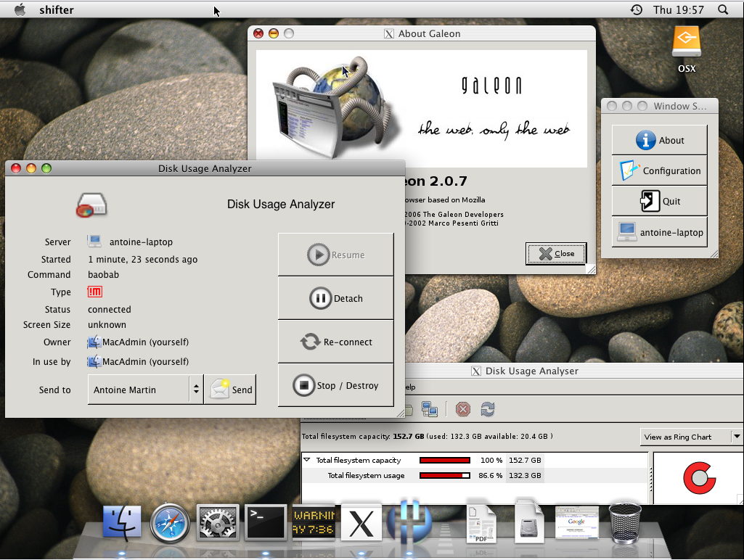Viewport: 744px width, 560px height.
Task: Click the pane divider handle beside ring chart
Action: (650, 478)
